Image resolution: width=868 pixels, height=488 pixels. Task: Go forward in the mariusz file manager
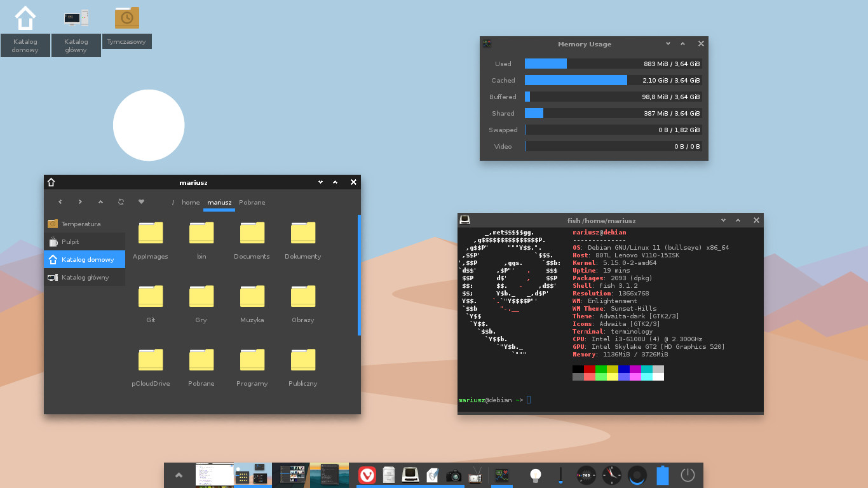click(x=80, y=202)
